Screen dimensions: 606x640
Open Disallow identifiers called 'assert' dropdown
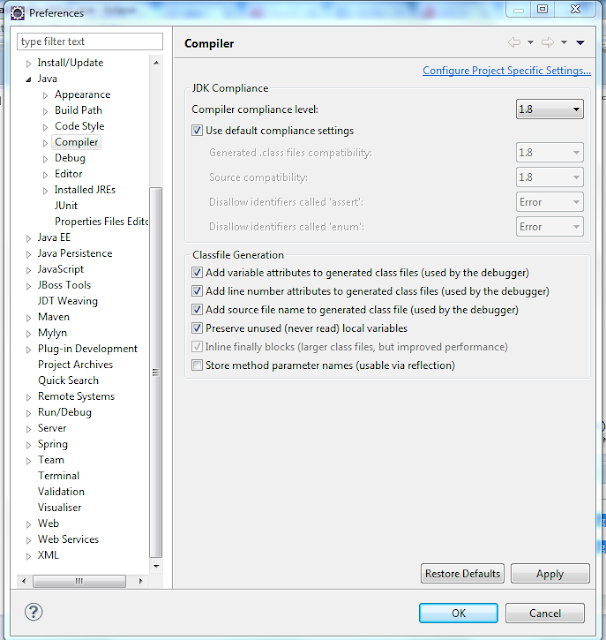(x=550, y=202)
